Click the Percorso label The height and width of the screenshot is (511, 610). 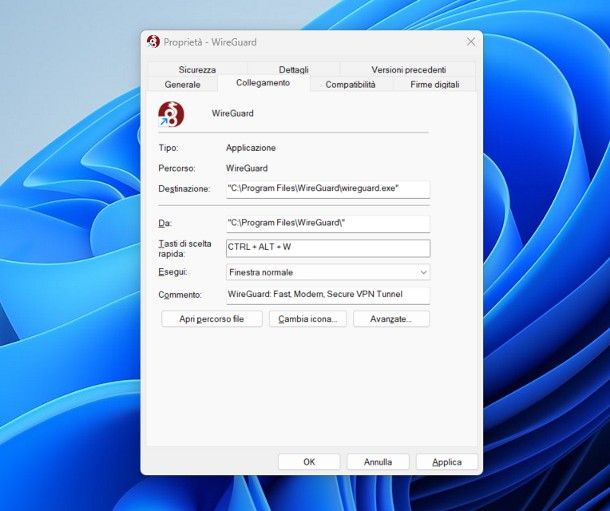point(177,168)
